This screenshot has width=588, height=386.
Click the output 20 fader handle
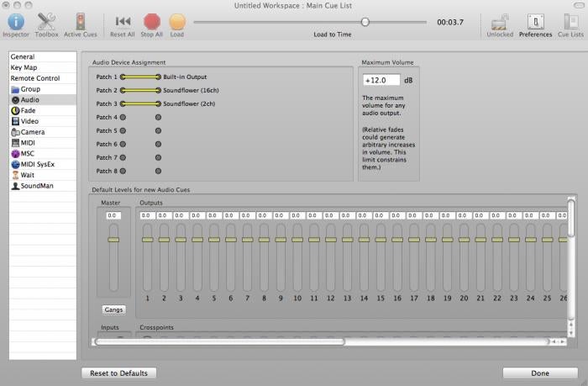tap(464, 240)
